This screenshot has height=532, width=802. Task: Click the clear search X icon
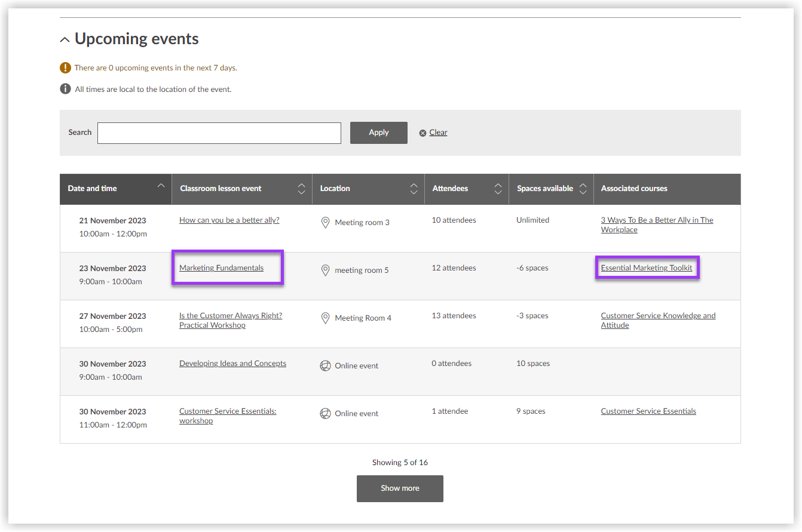pyautogui.click(x=423, y=133)
